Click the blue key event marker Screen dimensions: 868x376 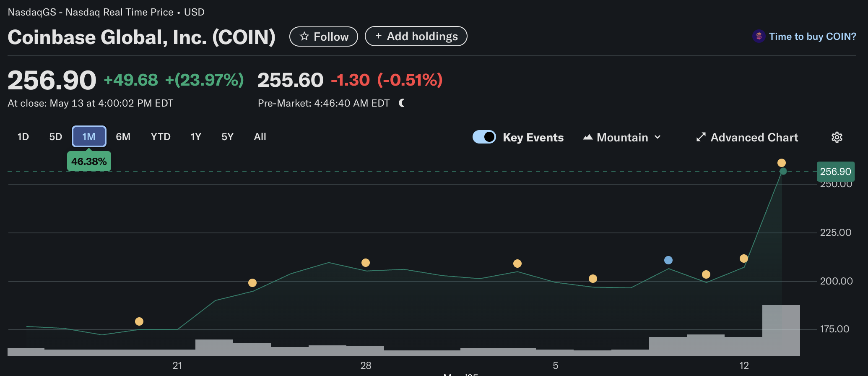[x=668, y=260]
